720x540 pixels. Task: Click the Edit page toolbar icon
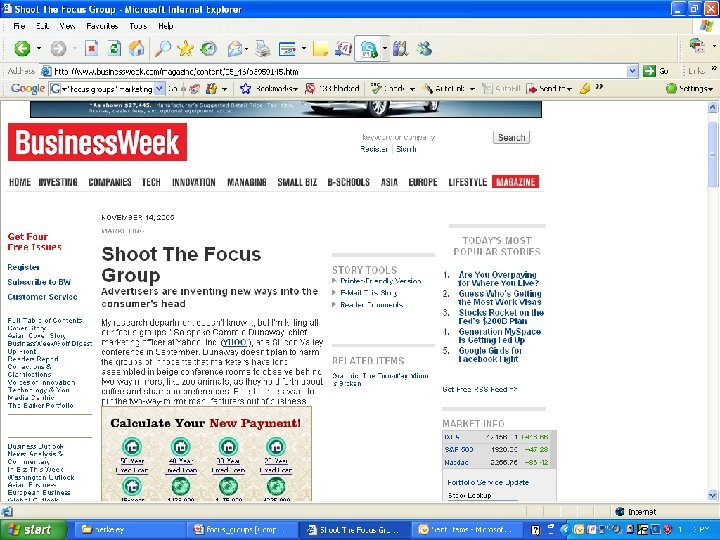pos(288,48)
